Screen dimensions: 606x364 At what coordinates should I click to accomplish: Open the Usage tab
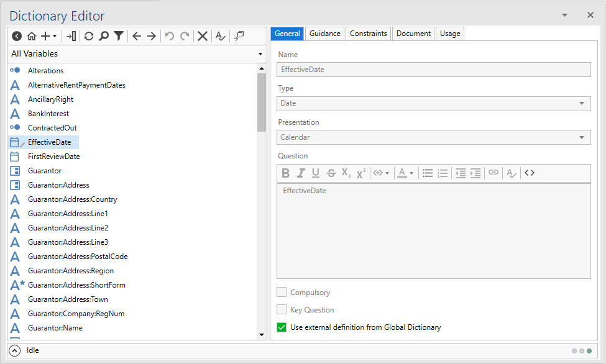(449, 34)
